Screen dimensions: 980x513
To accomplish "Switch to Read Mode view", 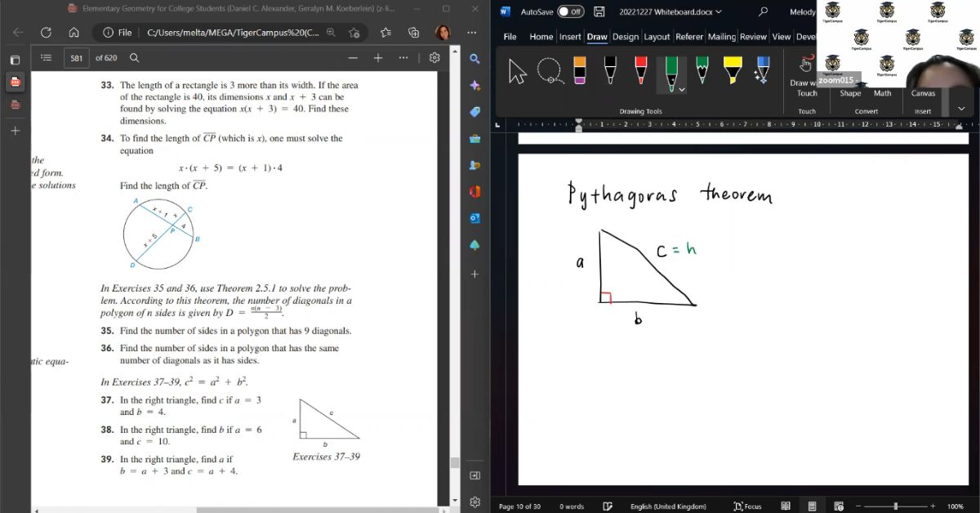I will click(785, 506).
